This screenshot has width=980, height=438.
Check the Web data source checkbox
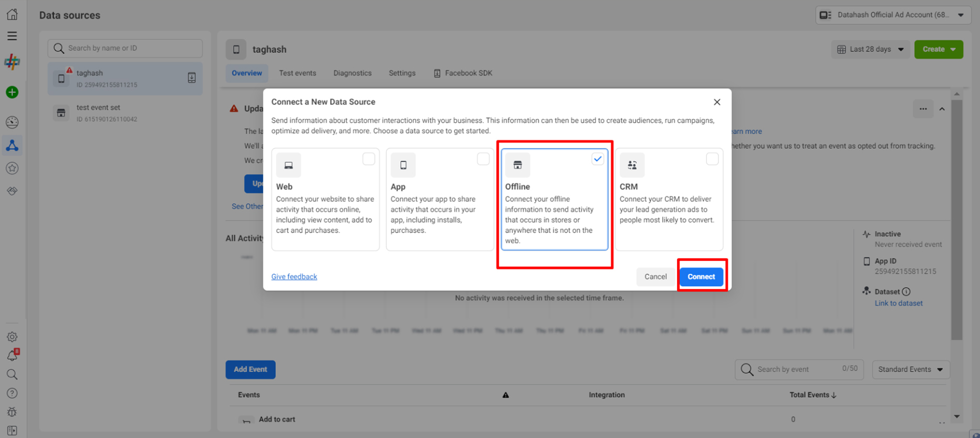369,159
